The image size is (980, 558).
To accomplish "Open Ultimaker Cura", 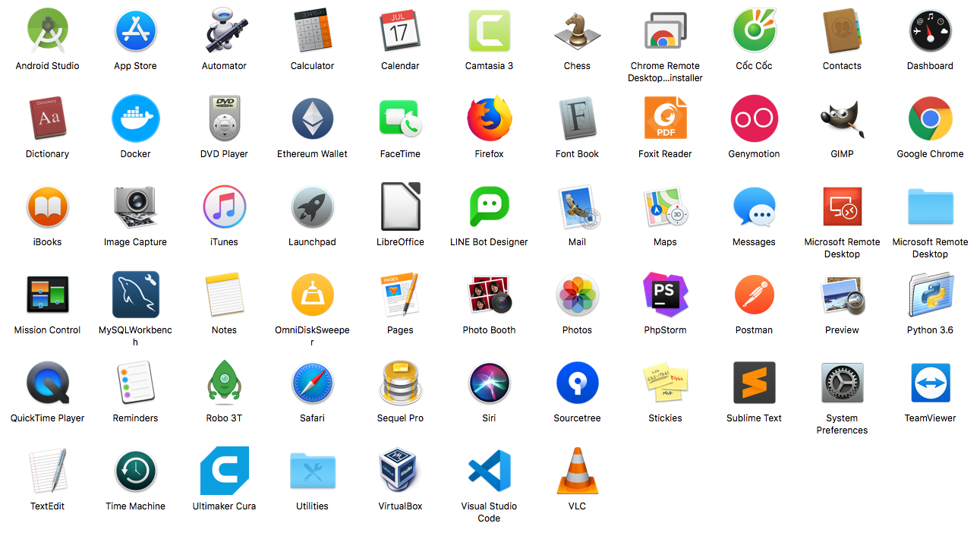I will coord(224,471).
